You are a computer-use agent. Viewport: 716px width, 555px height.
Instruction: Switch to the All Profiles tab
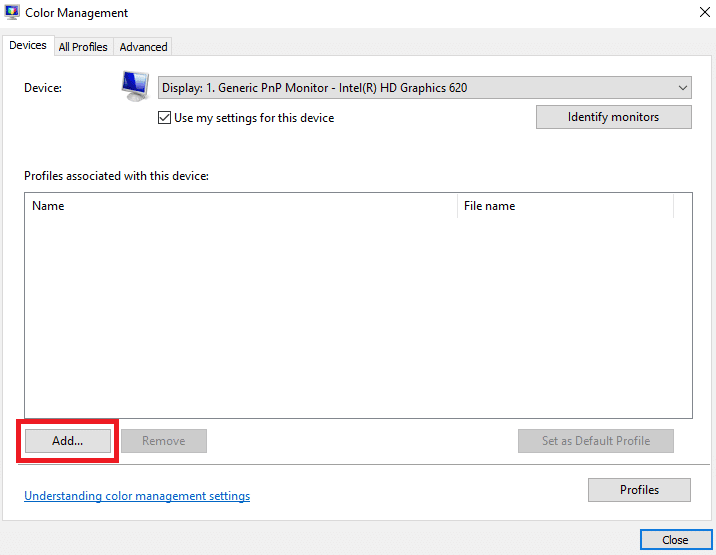click(x=83, y=47)
